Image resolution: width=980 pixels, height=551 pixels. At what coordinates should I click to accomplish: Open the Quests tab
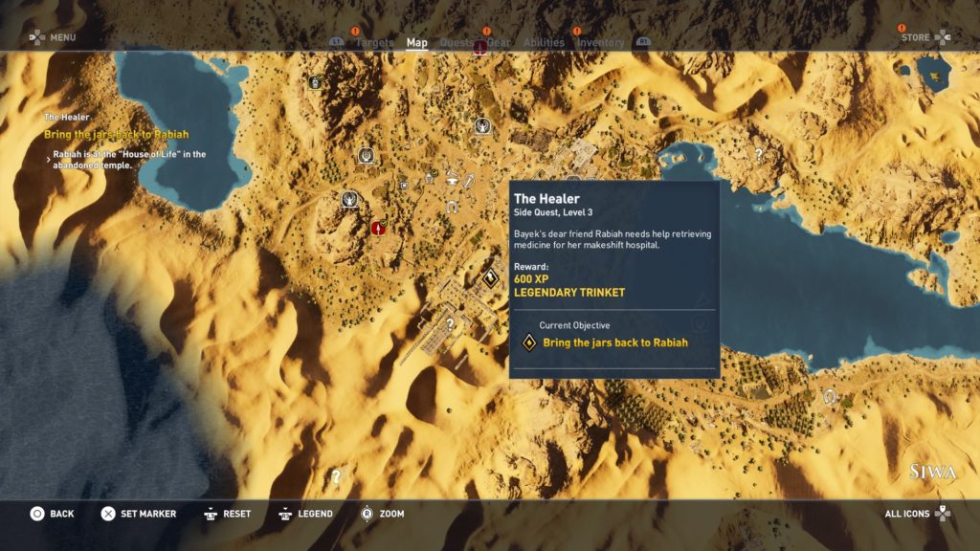point(457,42)
